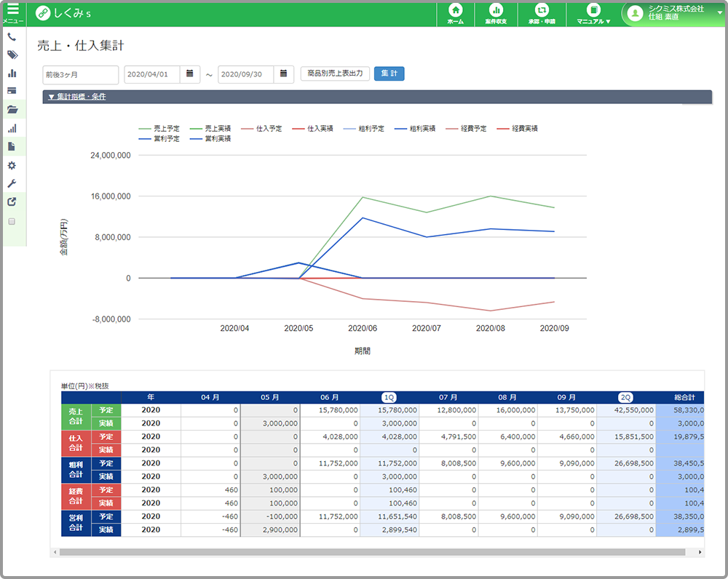Viewport: 728px width, 579px height.
Task: Expand the user account dropdown arrow
Action: coord(720,13)
